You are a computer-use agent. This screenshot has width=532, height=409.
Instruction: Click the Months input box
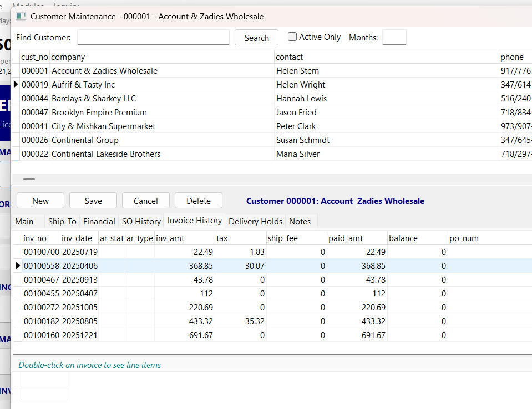coord(394,37)
